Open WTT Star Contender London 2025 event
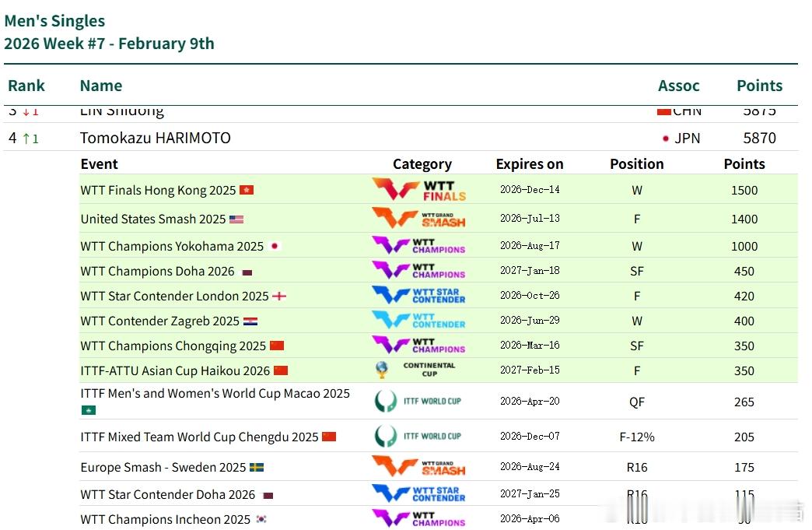This screenshot has width=812, height=530. (x=174, y=296)
